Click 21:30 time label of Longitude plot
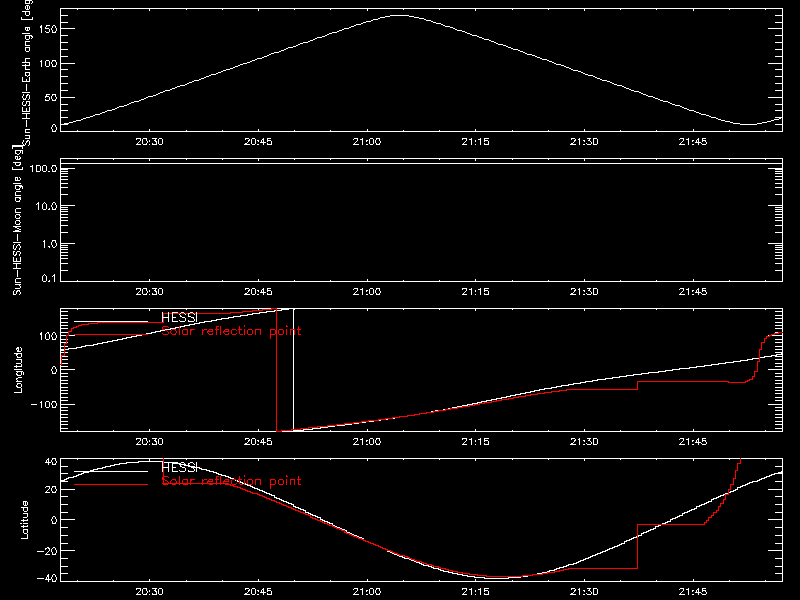The image size is (800, 600). [x=584, y=441]
